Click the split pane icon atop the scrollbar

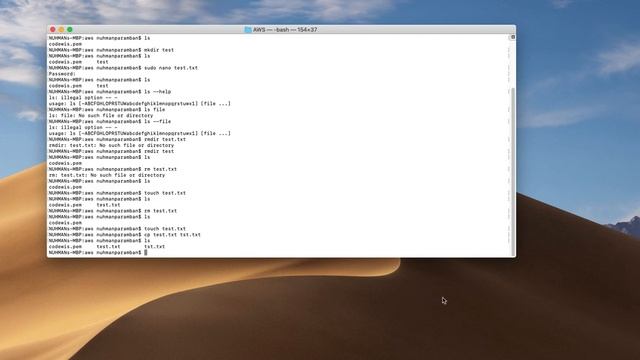coord(513,37)
